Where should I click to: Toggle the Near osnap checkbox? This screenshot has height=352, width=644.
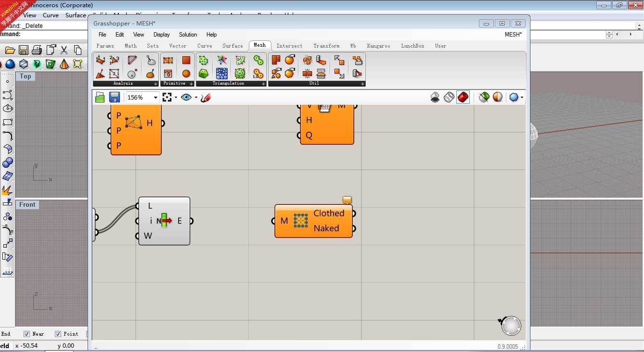tap(27, 334)
